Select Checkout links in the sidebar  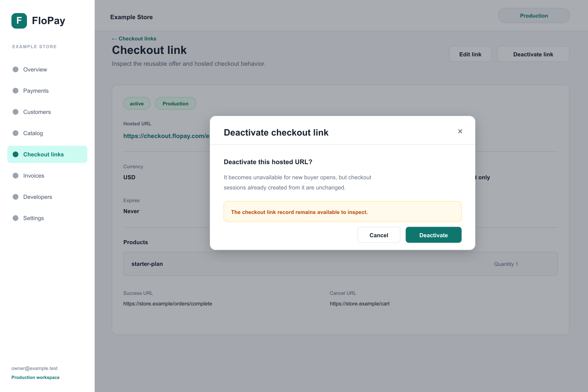pos(47,154)
